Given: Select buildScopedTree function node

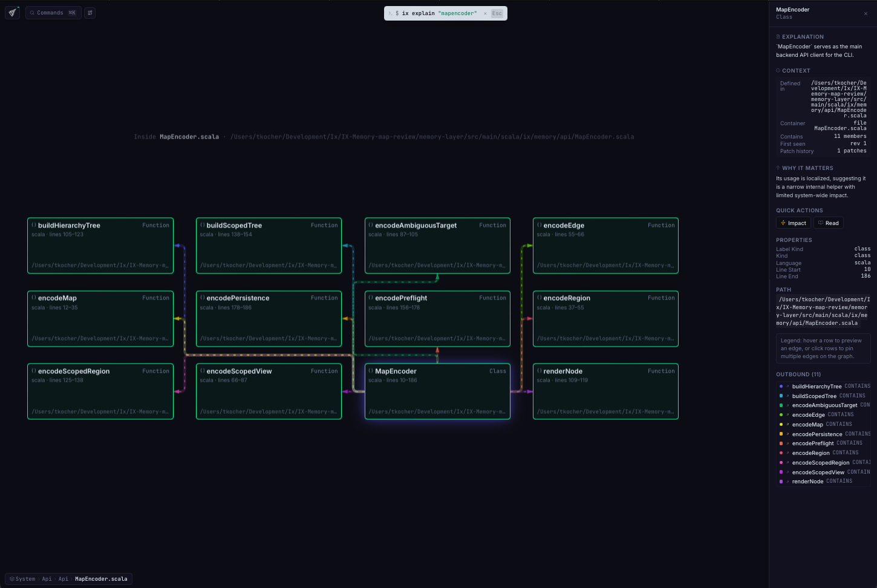Looking at the screenshot, I should click(x=269, y=246).
